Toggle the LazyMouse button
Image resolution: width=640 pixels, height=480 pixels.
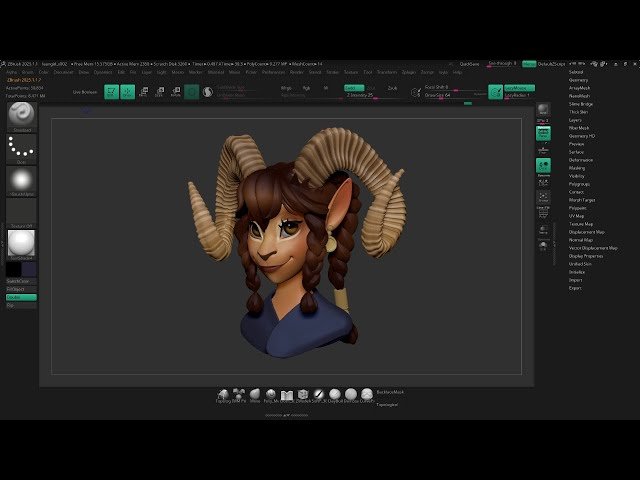pos(518,88)
